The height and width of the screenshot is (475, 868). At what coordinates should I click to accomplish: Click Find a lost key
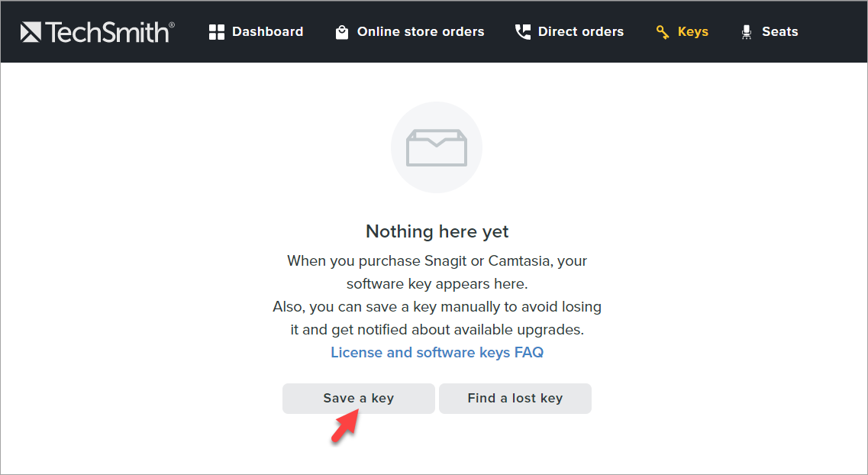515,398
